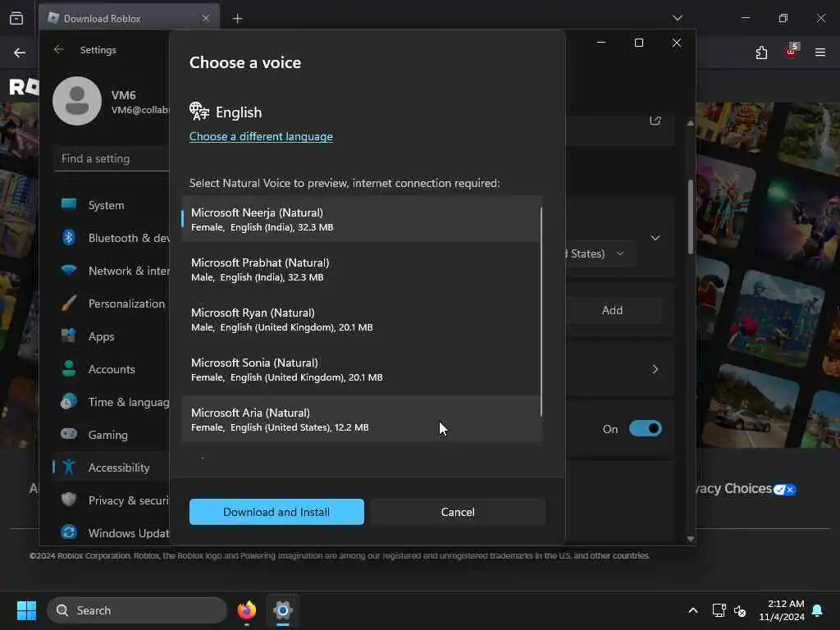Open Time & language icon
The width and height of the screenshot is (840, 630).
coord(69,401)
